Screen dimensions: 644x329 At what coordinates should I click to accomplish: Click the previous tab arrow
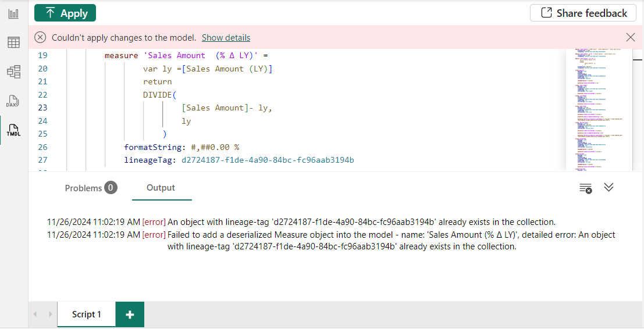pos(35,314)
